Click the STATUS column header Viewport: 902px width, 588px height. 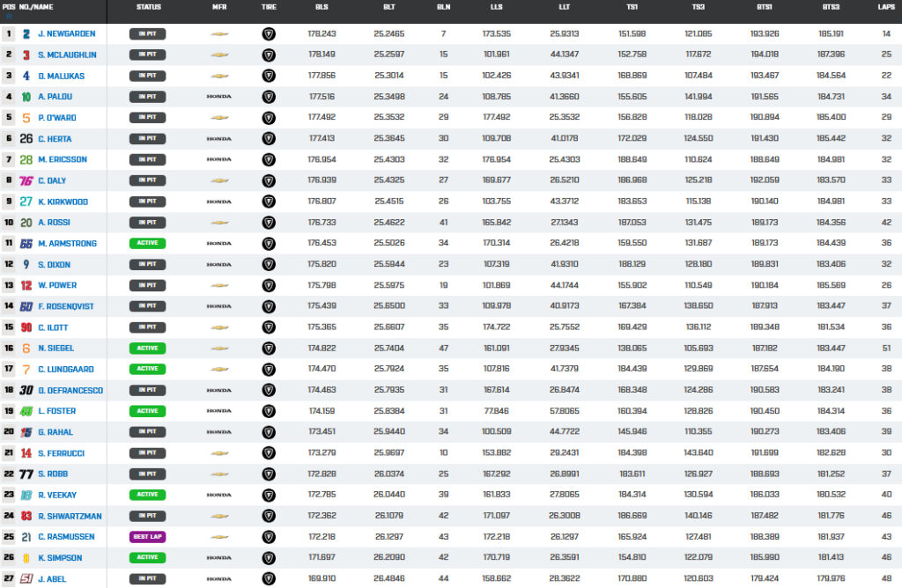[x=148, y=7]
